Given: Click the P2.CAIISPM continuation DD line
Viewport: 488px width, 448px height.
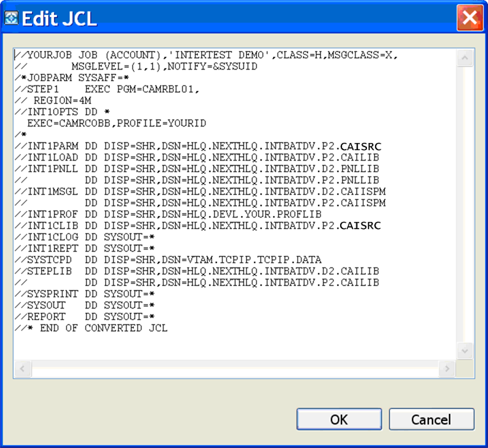Looking at the screenshot, I should pyautogui.click(x=200, y=203).
